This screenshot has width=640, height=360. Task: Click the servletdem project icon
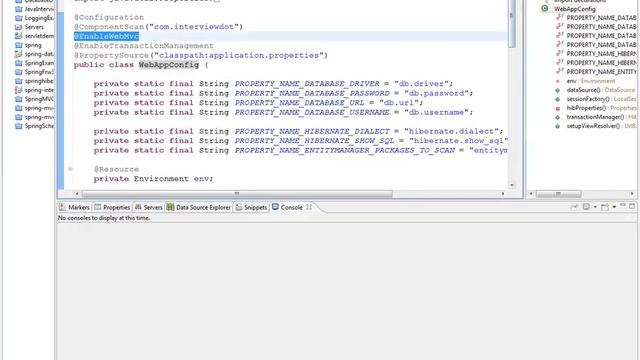coord(18,36)
